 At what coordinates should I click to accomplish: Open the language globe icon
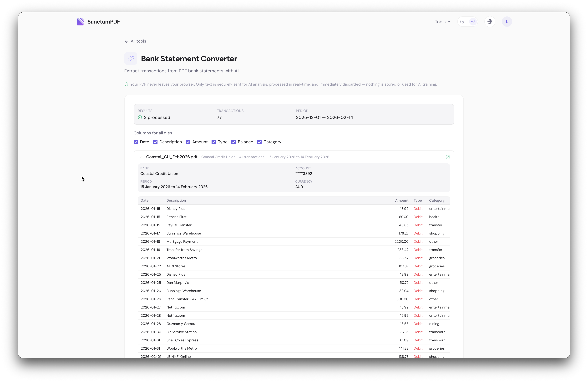tap(490, 21)
